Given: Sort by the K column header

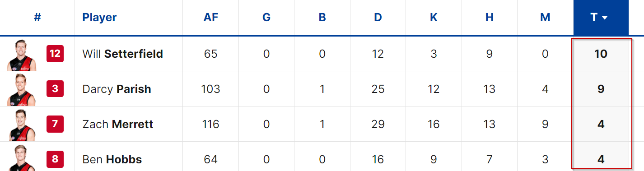Looking at the screenshot, I should pos(434,18).
